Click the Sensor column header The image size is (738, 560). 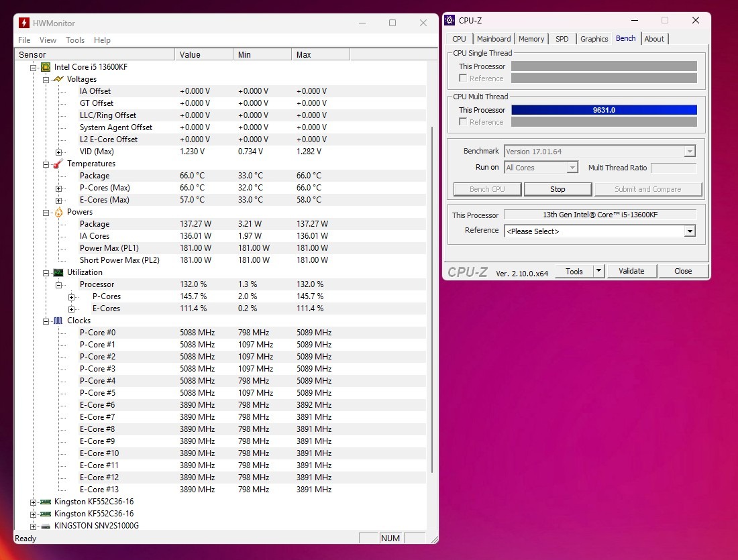pos(95,54)
